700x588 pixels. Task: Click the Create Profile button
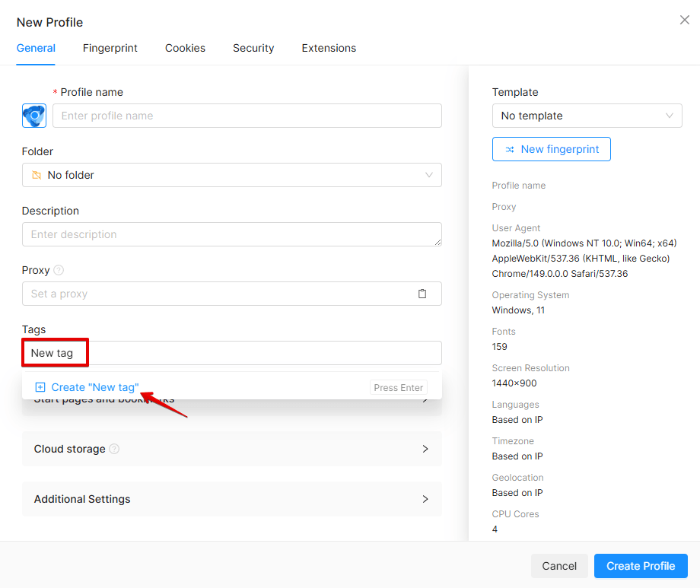point(641,566)
